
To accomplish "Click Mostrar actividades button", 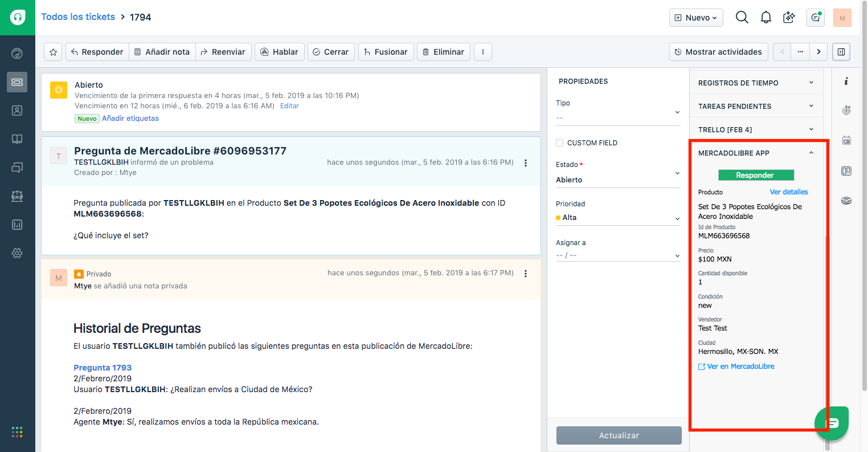I will [718, 52].
